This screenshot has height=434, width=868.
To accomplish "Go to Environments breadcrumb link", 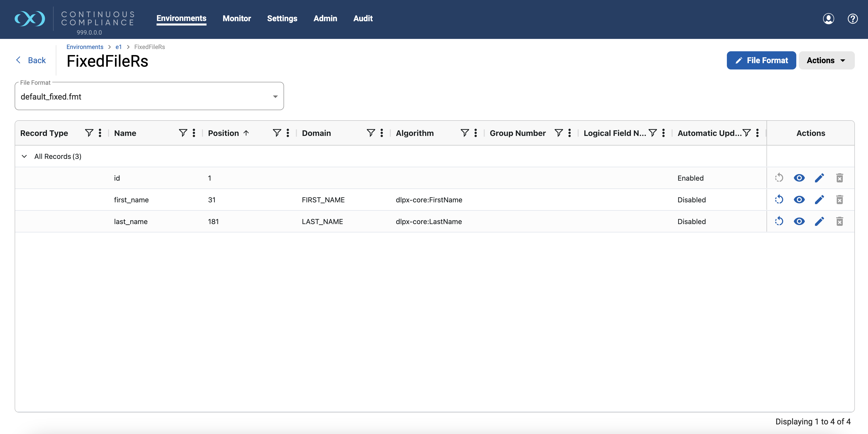I will point(85,47).
